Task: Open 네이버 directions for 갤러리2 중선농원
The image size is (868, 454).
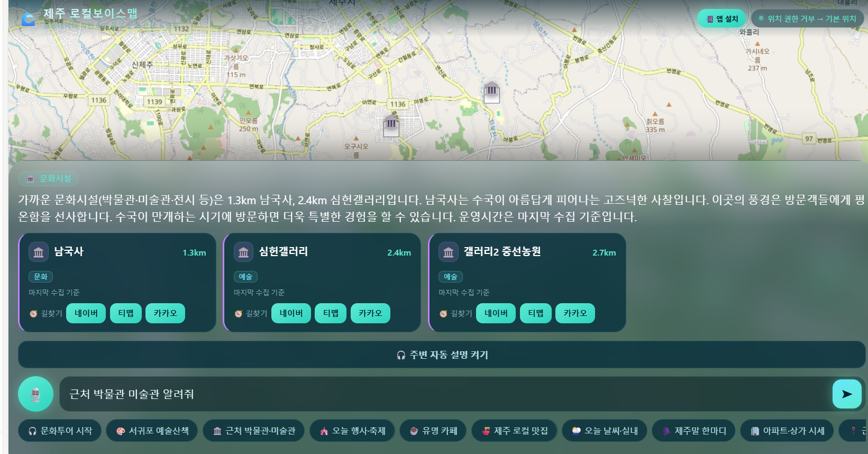Action: click(x=496, y=313)
